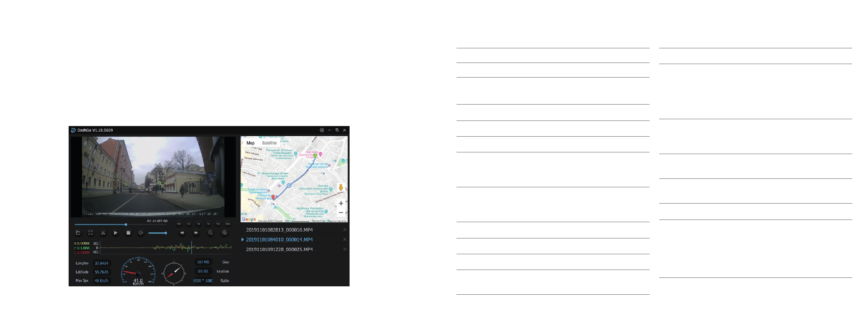Screen dimensions: 868x319
Task: Select file 20191101091228_000025.MP4
Action: 279,249
